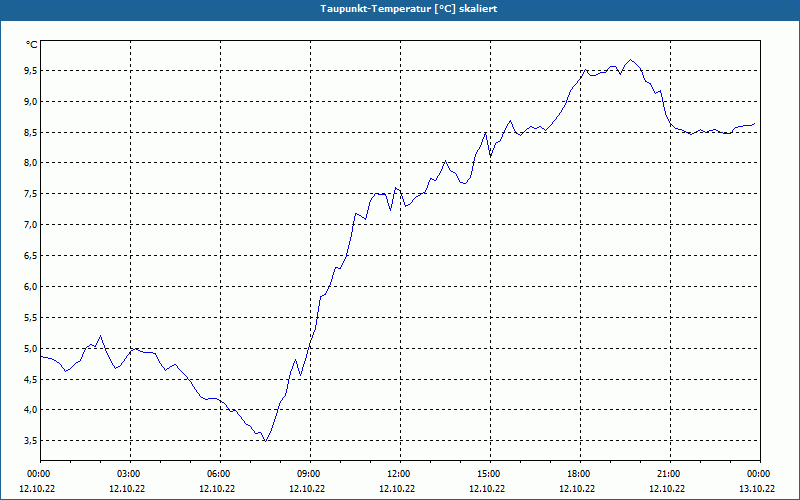Viewport: 800px width, 500px height.
Task: Pick the '7,0' y-axis value
Action: coord(31,224)
